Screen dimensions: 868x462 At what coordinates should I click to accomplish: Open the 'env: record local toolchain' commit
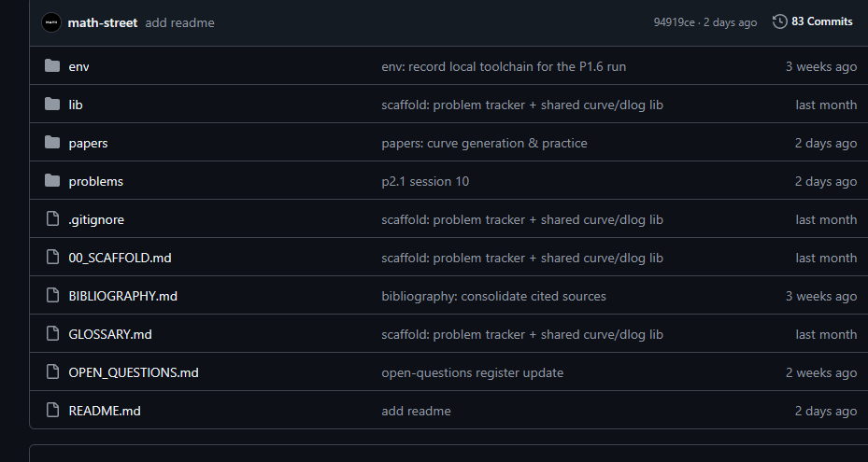click(504, 66)
